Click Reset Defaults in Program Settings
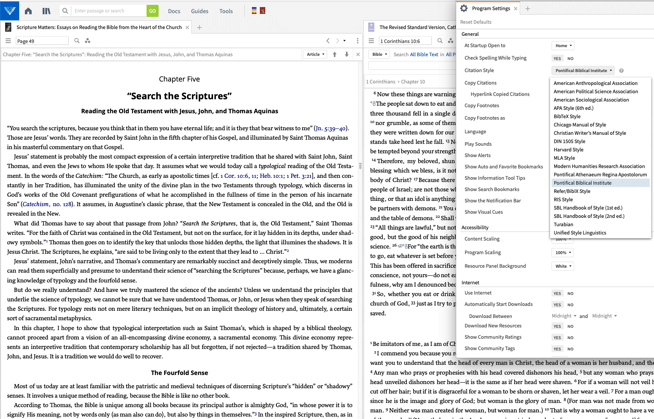 tap(476, 22)
